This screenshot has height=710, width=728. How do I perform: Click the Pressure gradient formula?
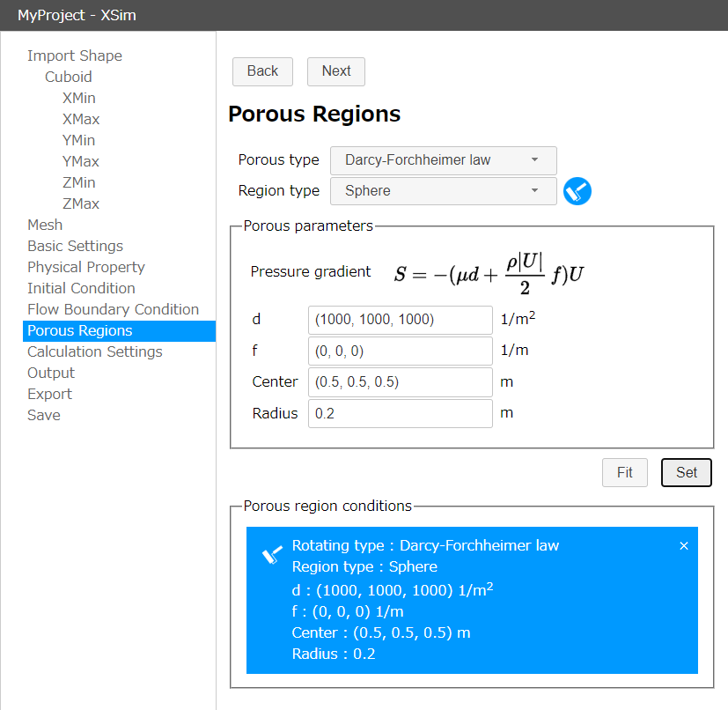pos(489,274)
